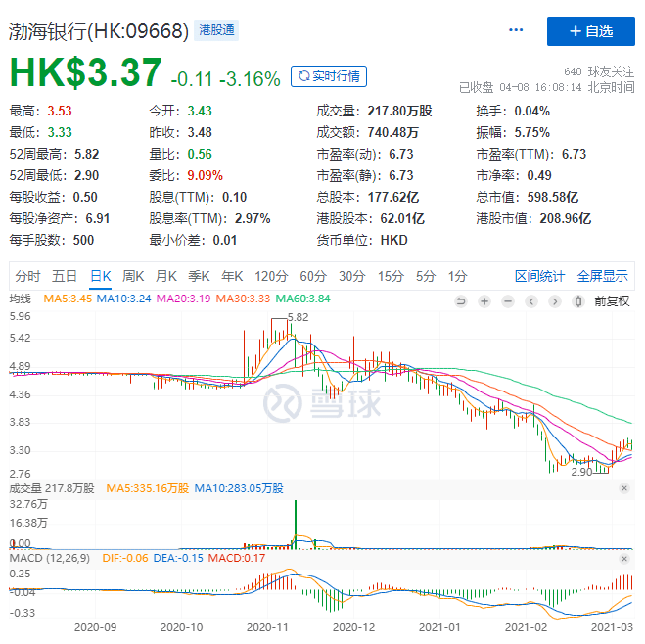
Task: Move chart right with next arrow icon
Action: click(555, 301)
